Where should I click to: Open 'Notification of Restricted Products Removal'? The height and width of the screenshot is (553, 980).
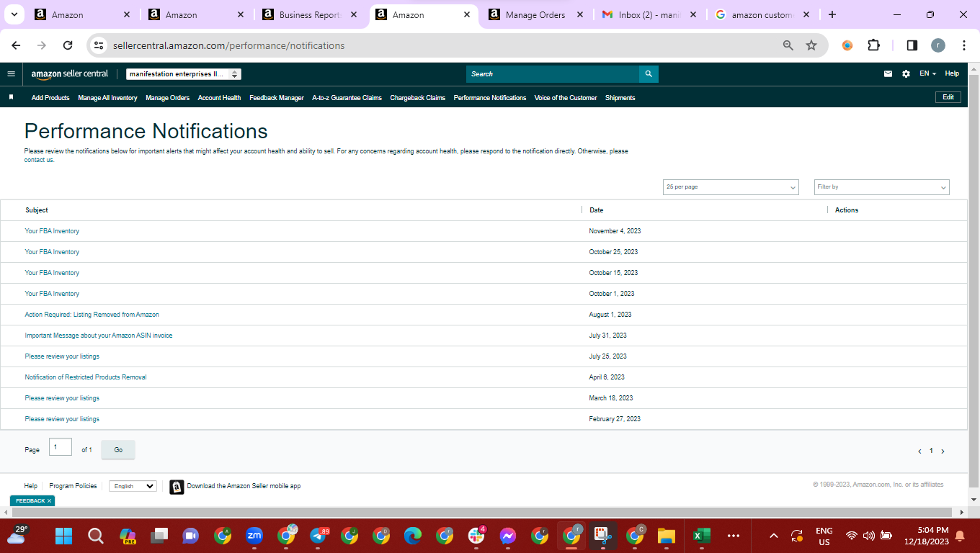click(86, 377)
